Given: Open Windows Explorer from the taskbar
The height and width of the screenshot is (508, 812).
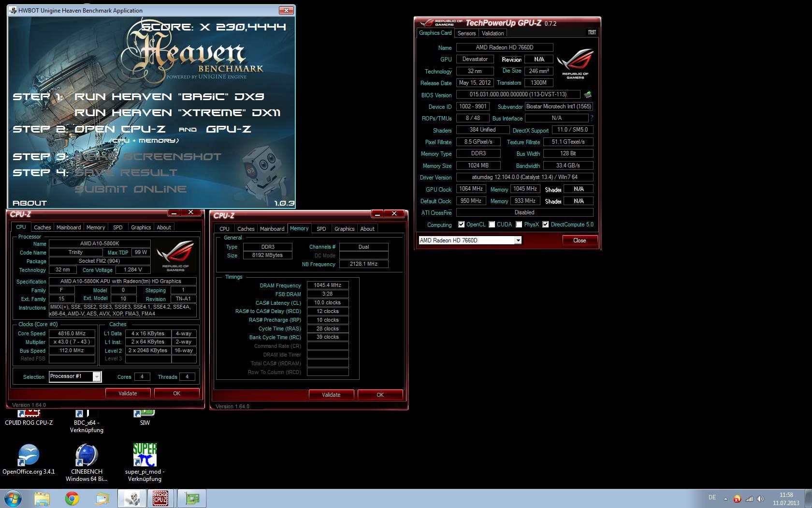Looking at the screenshot, I should coord(42,498).
